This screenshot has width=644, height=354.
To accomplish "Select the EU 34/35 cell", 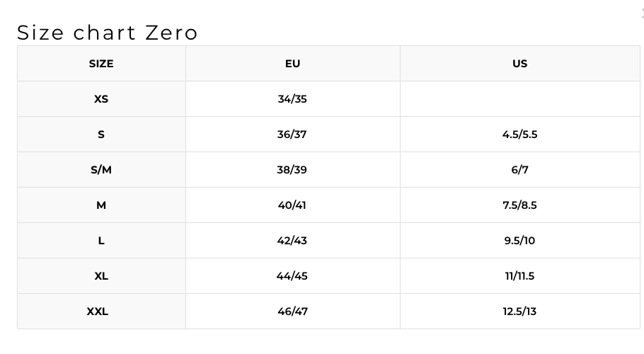I will [x=292, y=99].
